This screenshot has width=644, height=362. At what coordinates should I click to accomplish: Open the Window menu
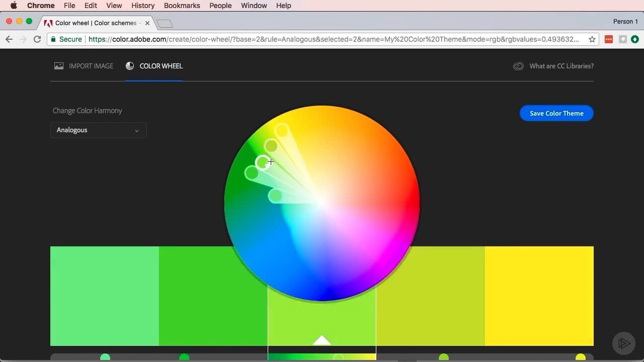254,6
